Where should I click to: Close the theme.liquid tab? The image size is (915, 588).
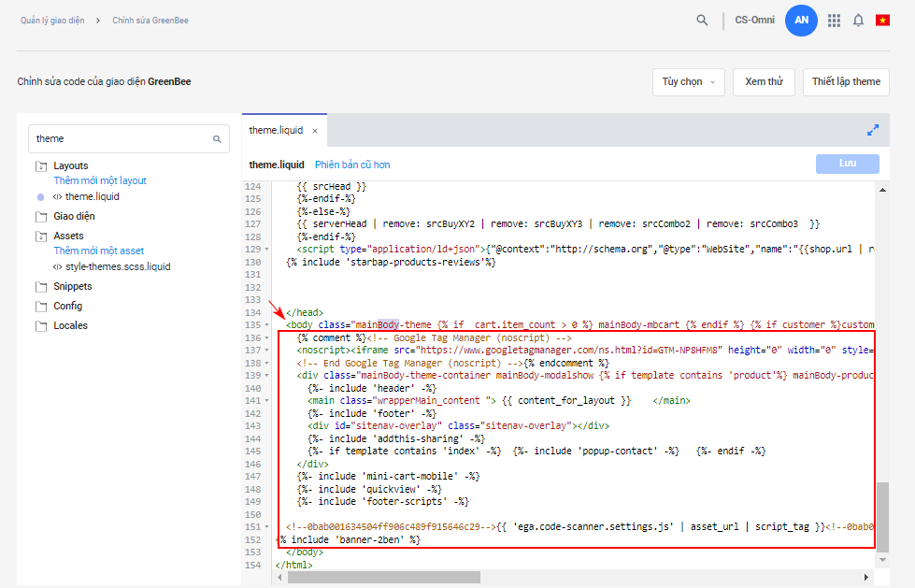pos(315,131)
